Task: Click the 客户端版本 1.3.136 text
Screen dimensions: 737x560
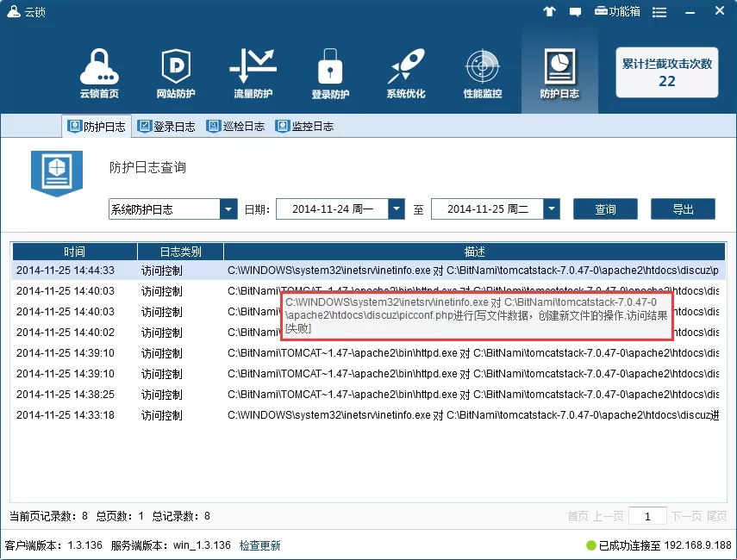Action: (x=53, y=545)
